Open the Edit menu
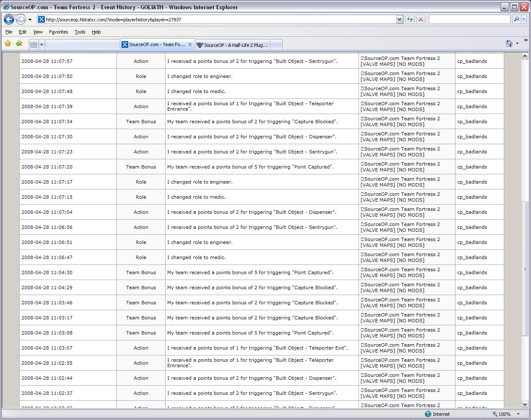Image resolution: width=531 pixels, height=420 pixels. pos(23,32)
